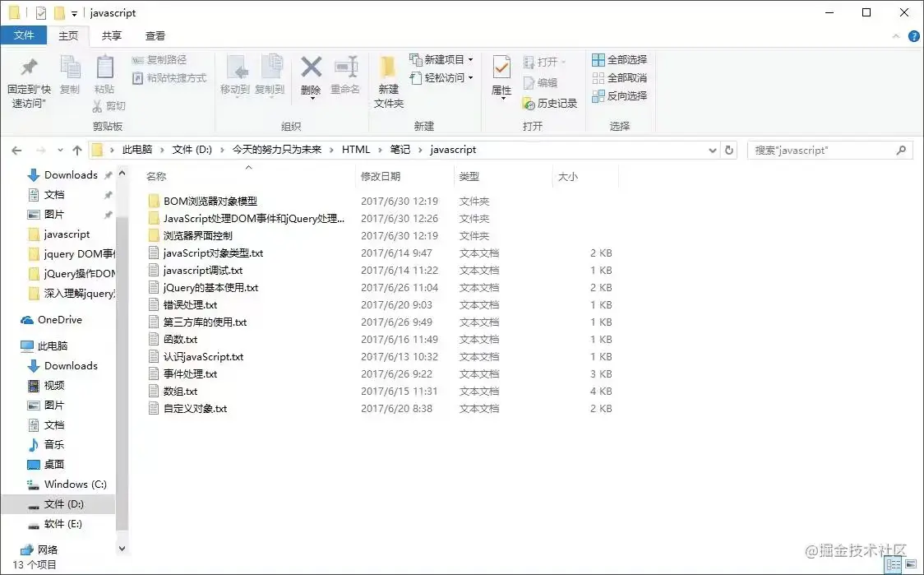Select the BOM浏览器对象模型 folder
Viewport: 924px width, 575px height.
click(203, 201)
